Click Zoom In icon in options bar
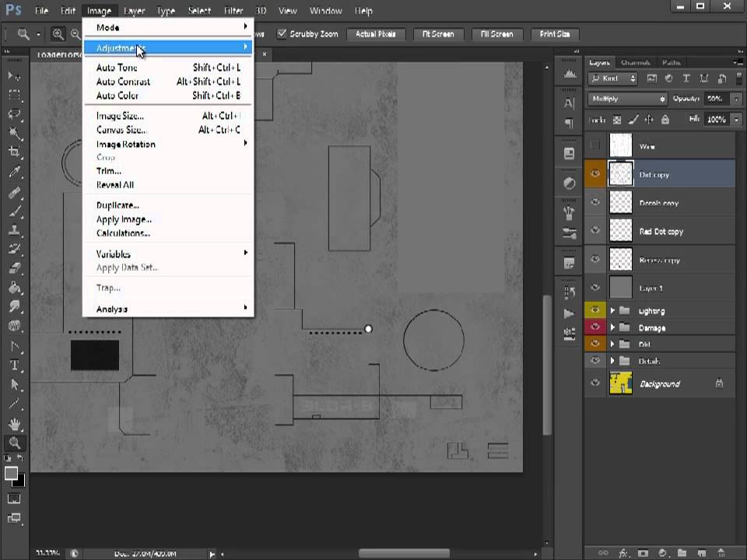Screen dimensions: 747x560 58,33
